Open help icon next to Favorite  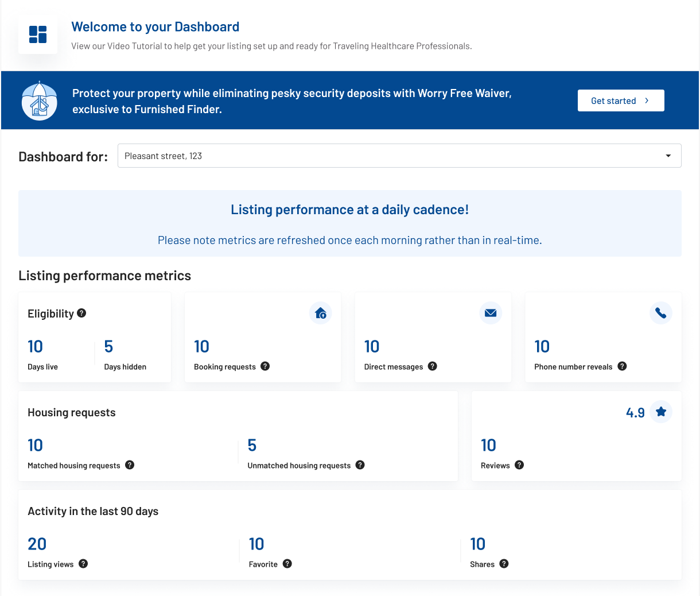point(287,564)
